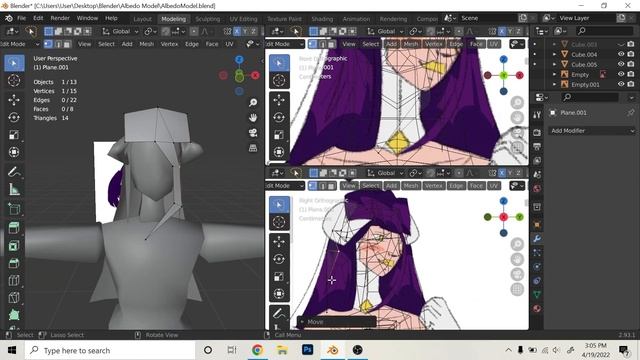The image size is (640, 360).
Task: Open the Modifier properties wrench tab
Action: click(537, 239)
